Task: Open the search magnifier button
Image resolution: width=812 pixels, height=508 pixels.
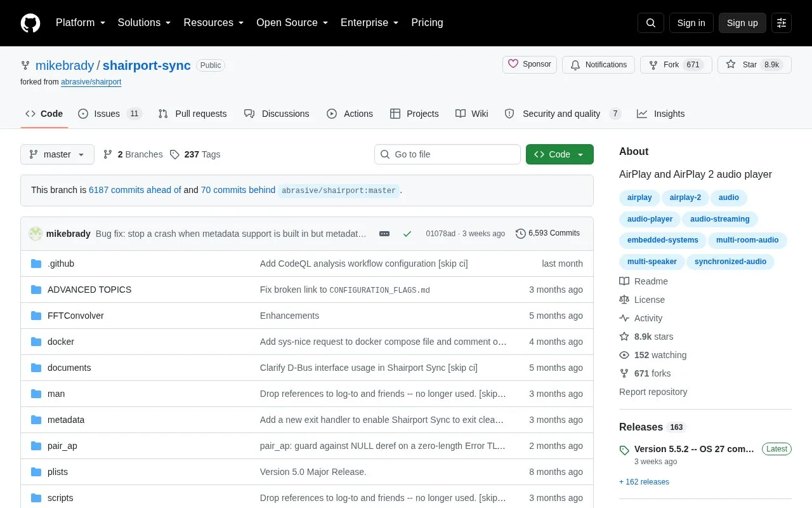Action: (x=651, y=23)
